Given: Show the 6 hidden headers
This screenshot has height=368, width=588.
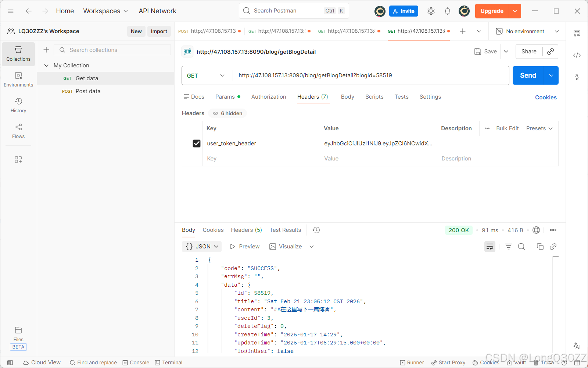Looking at the screenshot, I should (227, 113).
